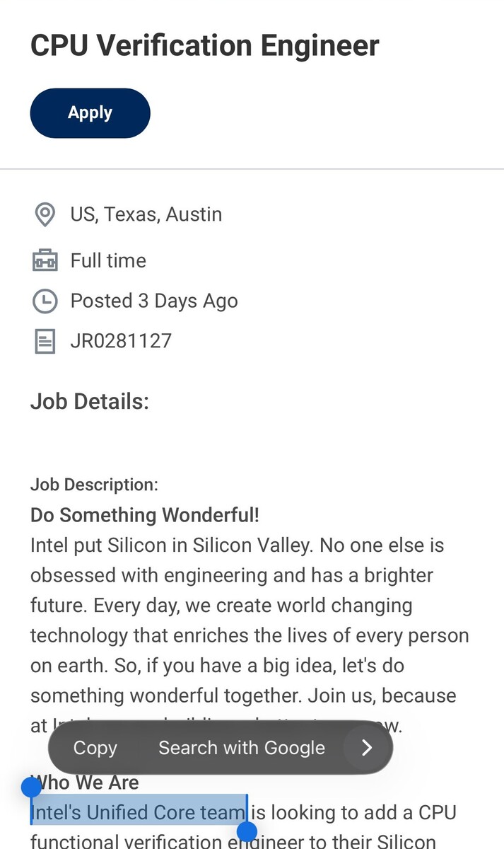Tap the clock icon beside Posted 3 Days Ago

45,301
